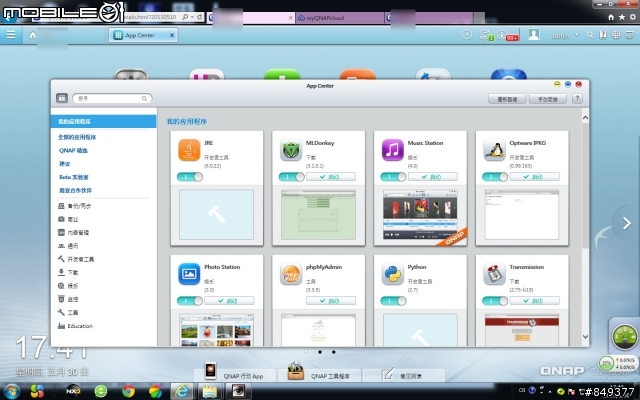Open the Music Station screenshot thumbnail

420,214
